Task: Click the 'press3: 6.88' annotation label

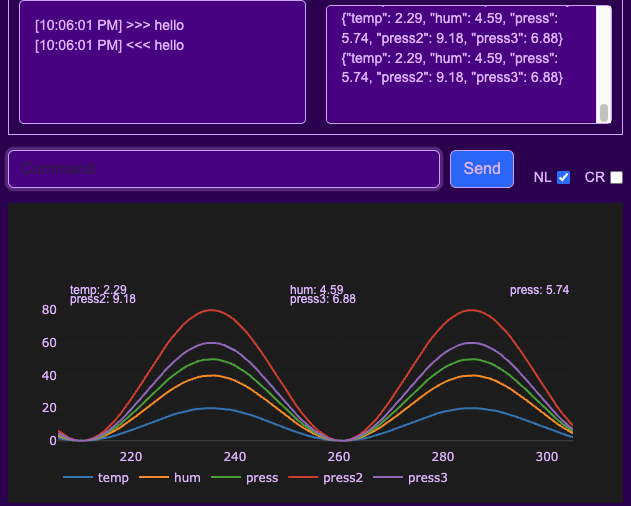Action: 322,299
